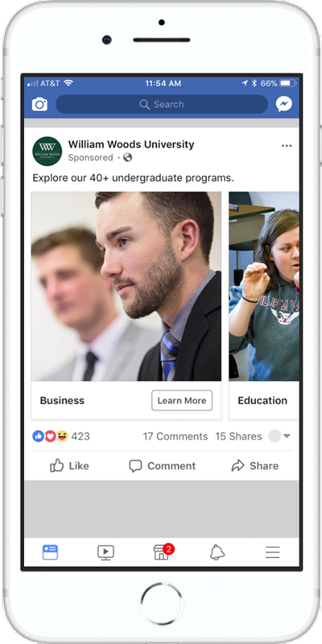Screen dimensions: 322x644
Task: Tap the Comment button
Action: click(163, 466)
